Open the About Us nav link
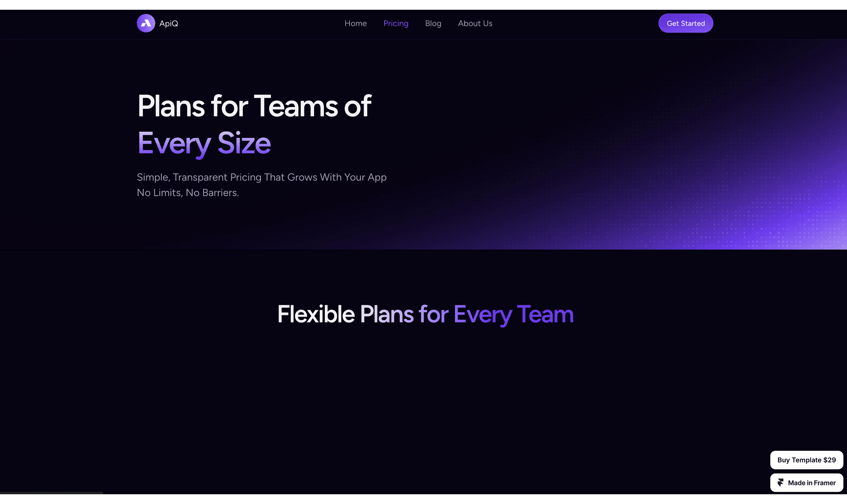This screenshot has height=504, width=847. (475, 23)
